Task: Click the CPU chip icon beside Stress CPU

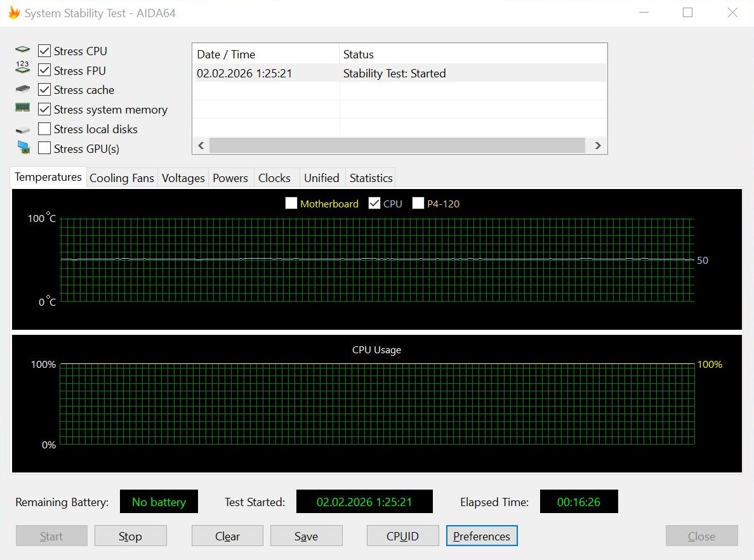Action: 23,49
